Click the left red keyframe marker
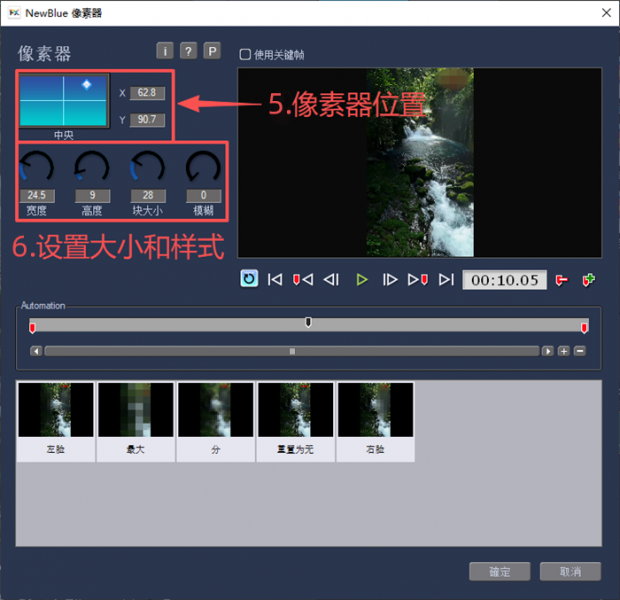 tap(32, 327)
